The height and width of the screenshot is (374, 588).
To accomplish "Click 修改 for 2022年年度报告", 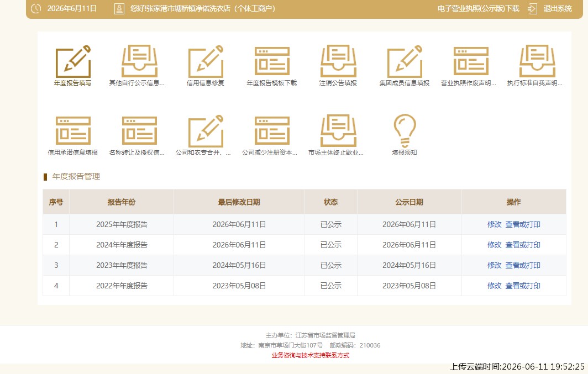I will pos(494,286).
